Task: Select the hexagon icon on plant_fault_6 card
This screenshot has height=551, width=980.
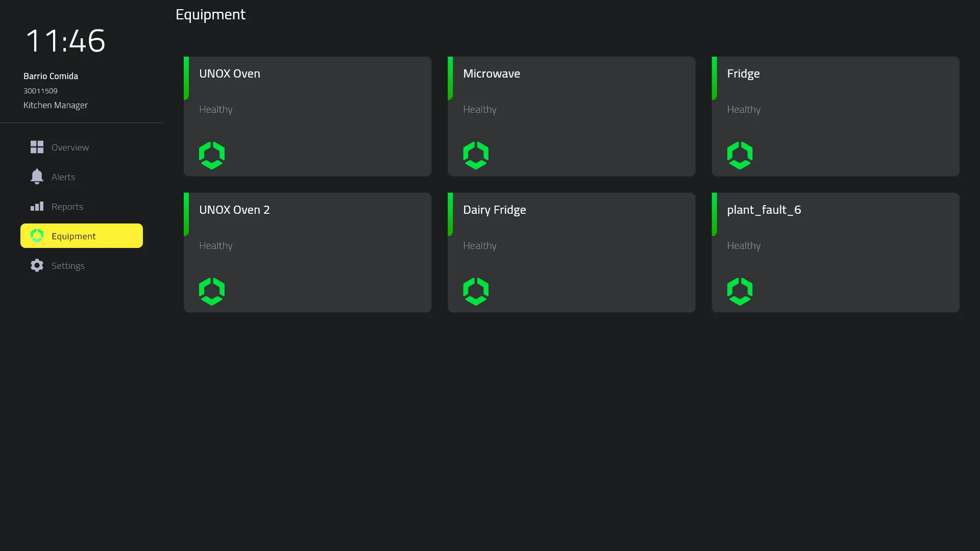Action: 739,291
